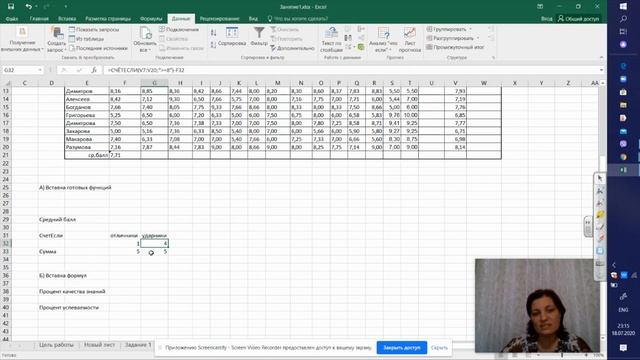Click Промежуточный итог
Viewport: 640px width, 360px height.
coord(455,47)
